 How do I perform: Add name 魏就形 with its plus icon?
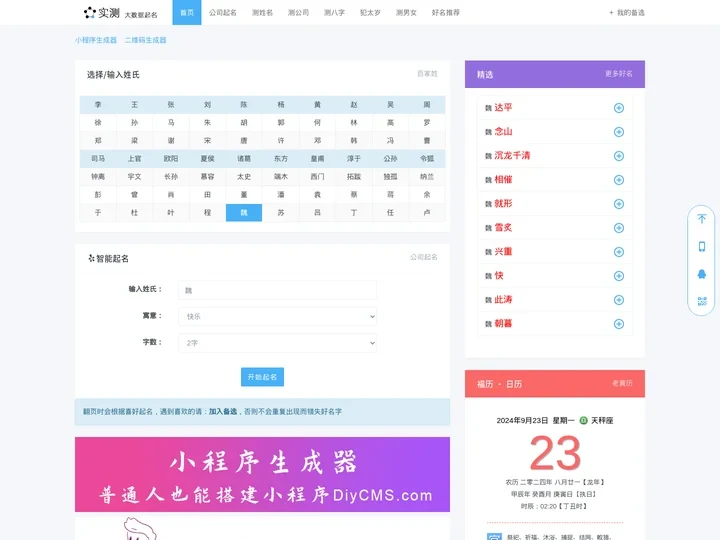click(x=619, y=204)
